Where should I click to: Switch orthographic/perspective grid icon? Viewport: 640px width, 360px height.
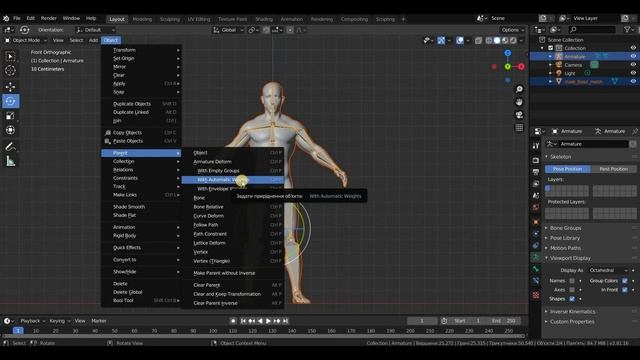[519, 128]
